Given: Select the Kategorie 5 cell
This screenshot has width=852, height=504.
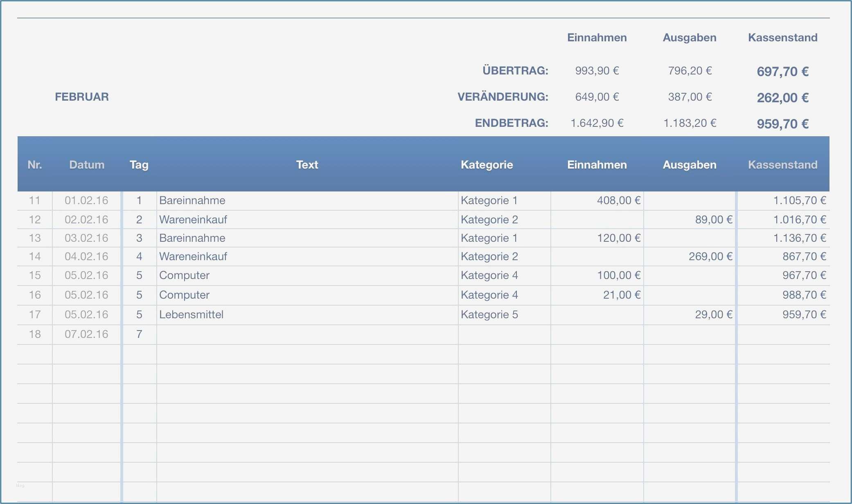Looking at the screenshot, I should [x=489, y=315].
